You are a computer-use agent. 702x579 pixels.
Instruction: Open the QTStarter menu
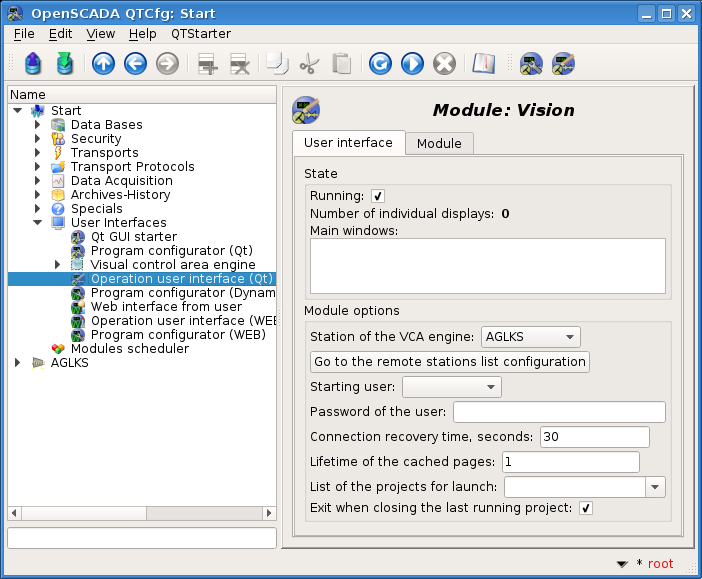(201, 34)
